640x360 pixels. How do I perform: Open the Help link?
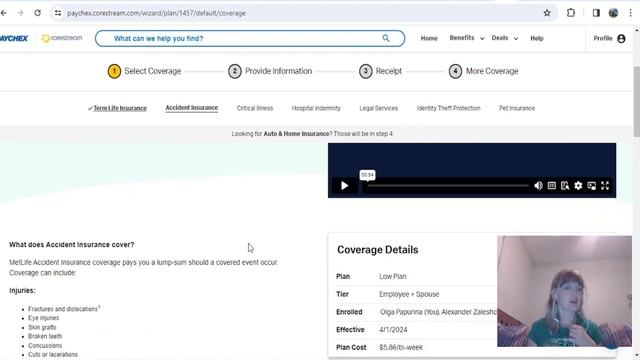pos(537,38)
